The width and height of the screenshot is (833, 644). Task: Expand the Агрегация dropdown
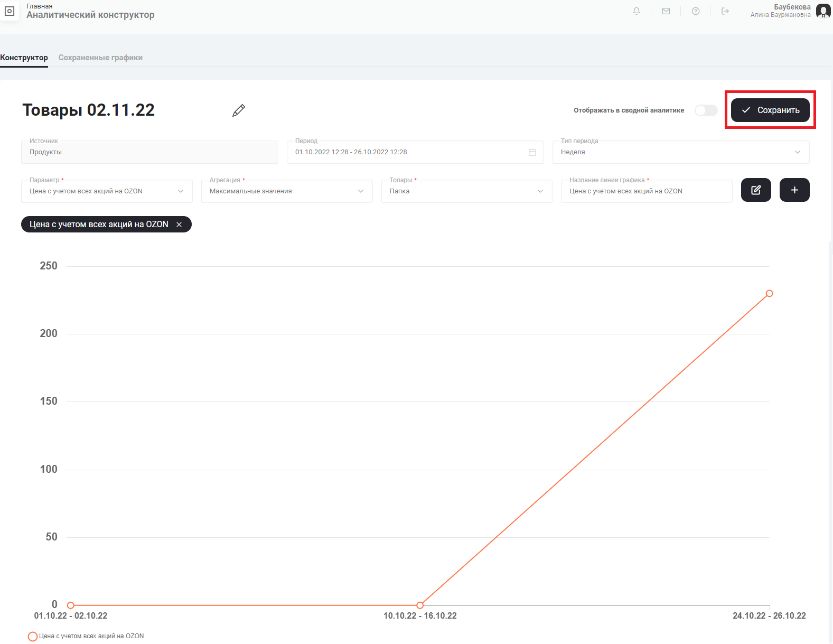(286, 191)
